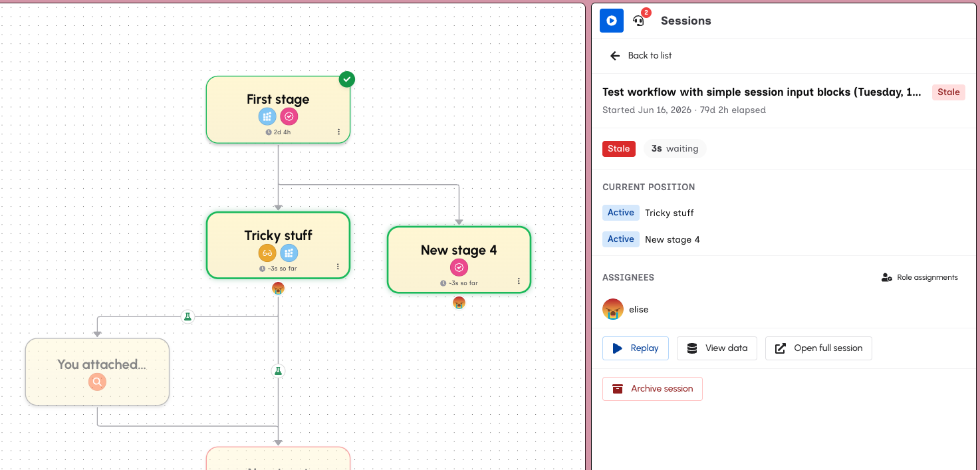980x470 pixels.
Task: Click Open full session button
Action: click(x=818, y=348)
